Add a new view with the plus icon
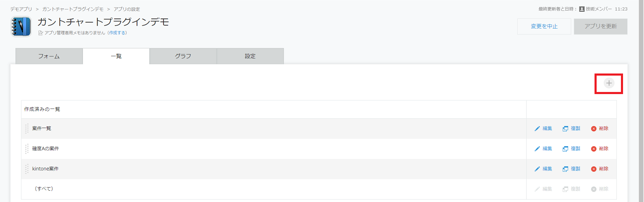This screenshot has height=202, width=644. point(609,83)
